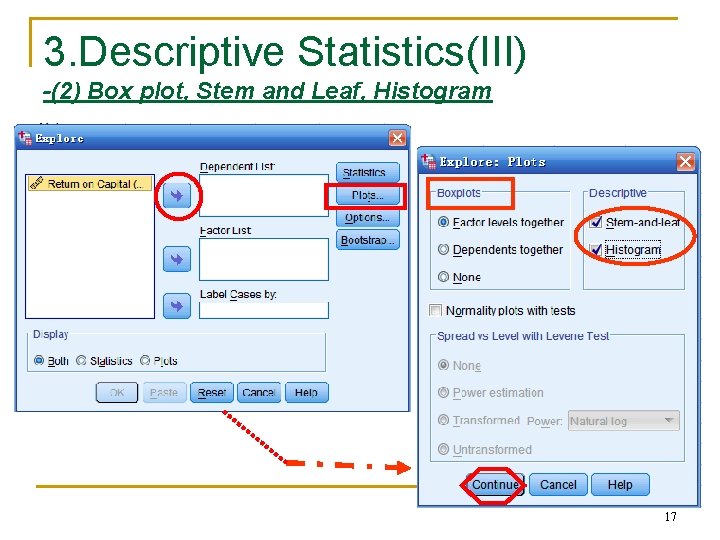Image resolution: width=720 pixels, height=540 pixels.
Task: Open Help from the Explore dialog
Action: [x=306, y=393]
